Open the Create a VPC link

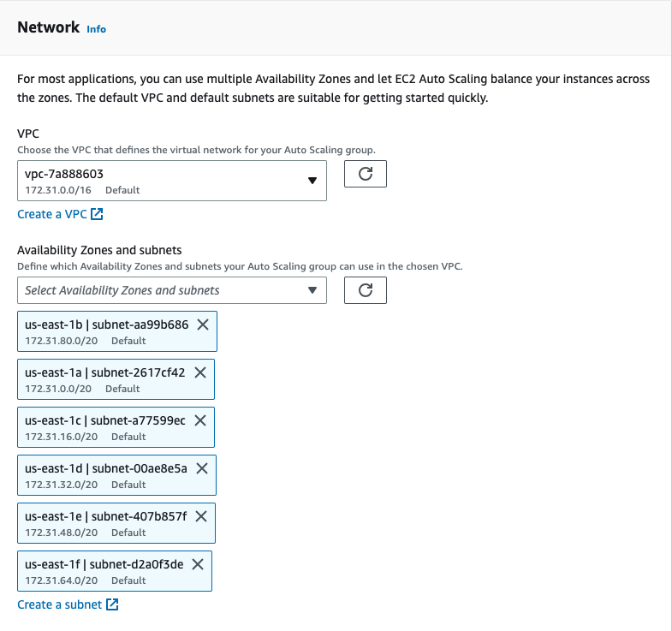pyautogui.click(x=52, y=214)
